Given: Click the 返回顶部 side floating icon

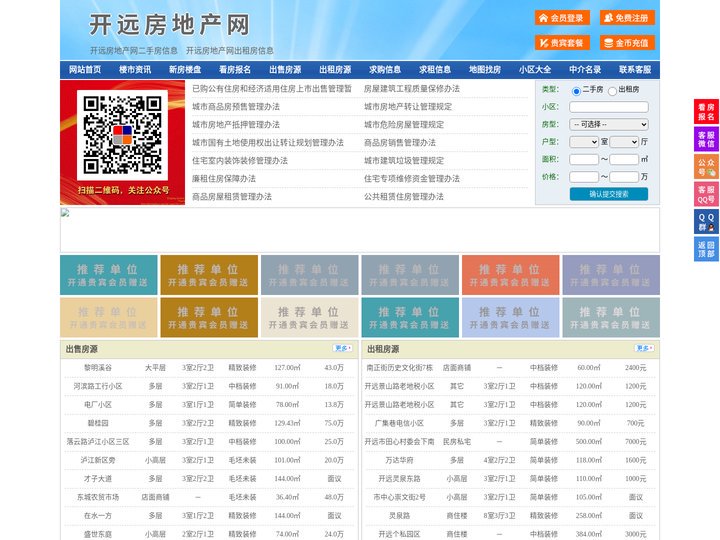Looking at the screenshot, I should (706, 249).
